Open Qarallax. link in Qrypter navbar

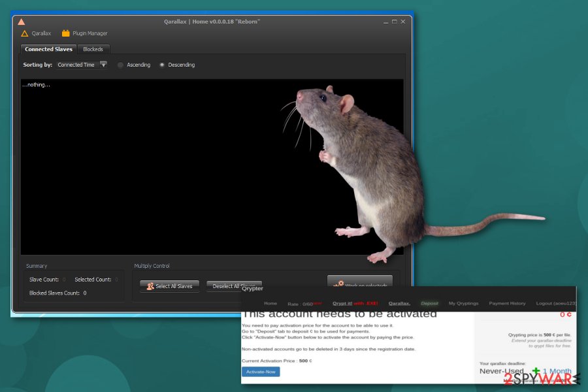point(399,303)
